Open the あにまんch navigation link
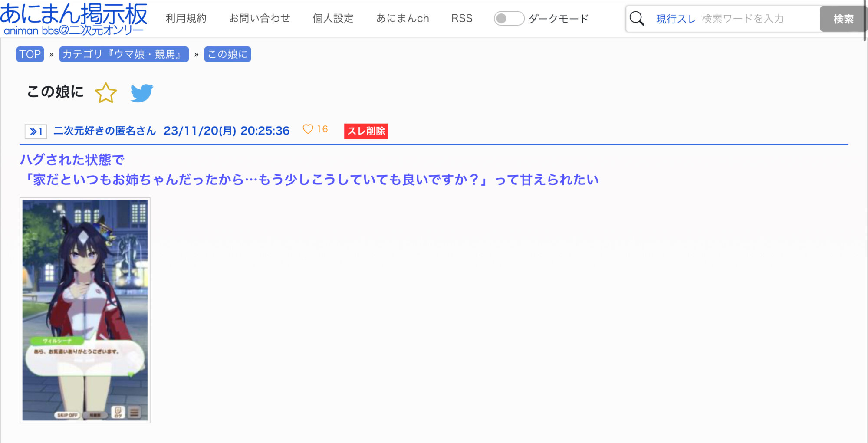868x443 pixels. click(402, 18)
